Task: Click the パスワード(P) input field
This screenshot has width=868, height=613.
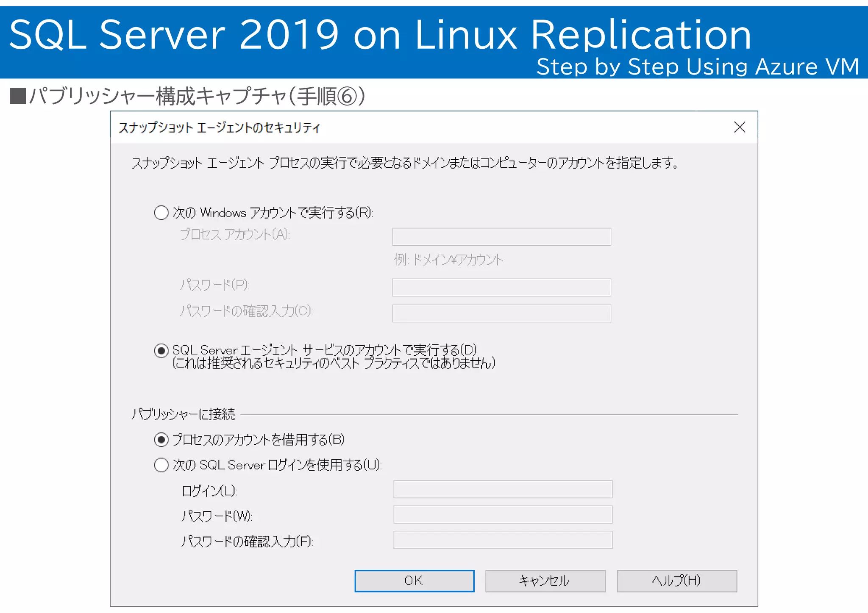Action: tap(501, 287)
